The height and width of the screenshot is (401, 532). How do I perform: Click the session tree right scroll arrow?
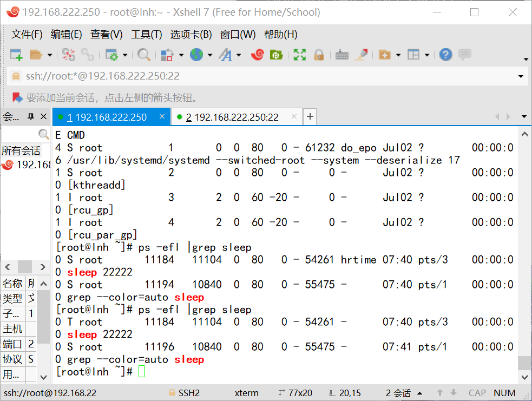(x=43, y=267)
